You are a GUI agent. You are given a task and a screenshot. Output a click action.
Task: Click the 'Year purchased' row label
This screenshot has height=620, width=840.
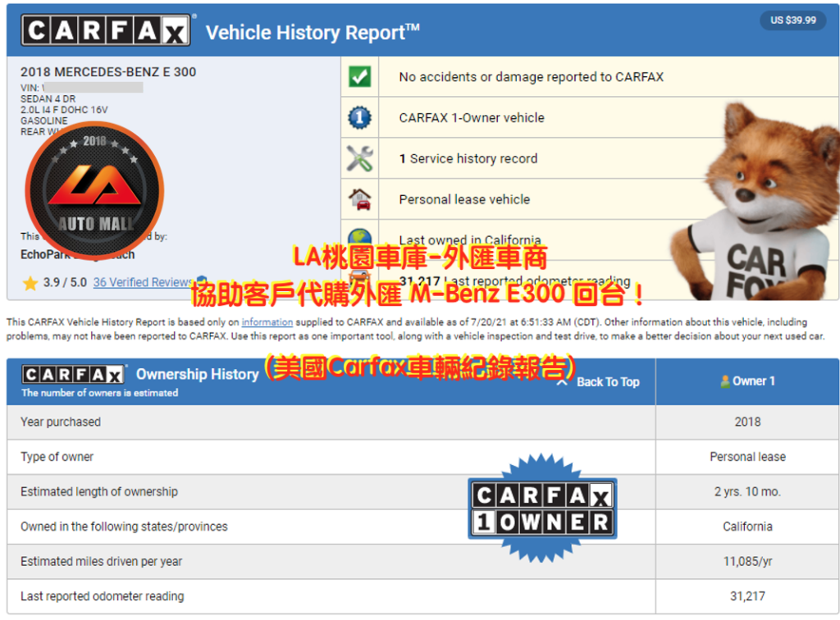(x=61, y=422)
